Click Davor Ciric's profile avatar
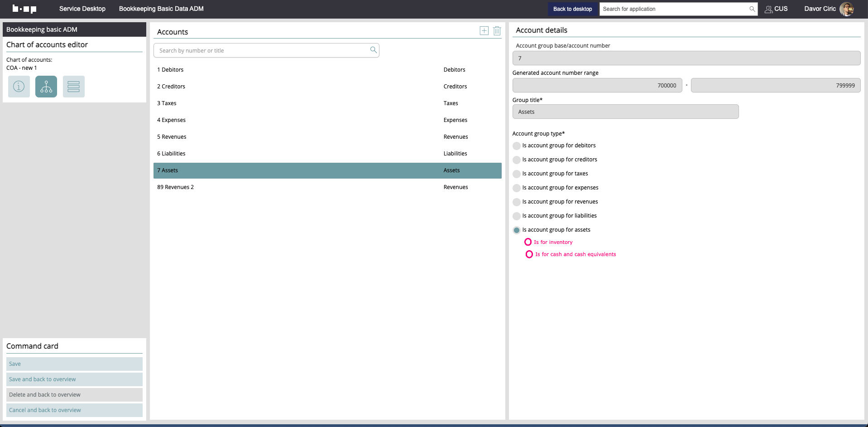 (x=846, y=9)
